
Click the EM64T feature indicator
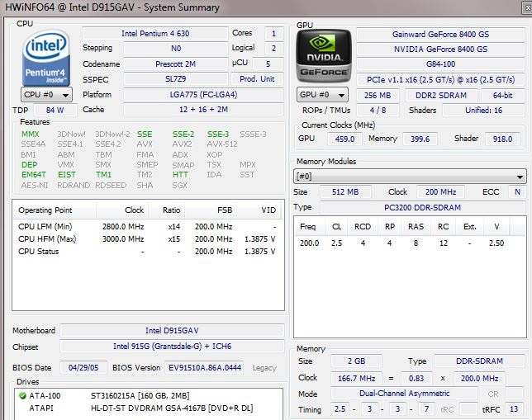point(34,175)
